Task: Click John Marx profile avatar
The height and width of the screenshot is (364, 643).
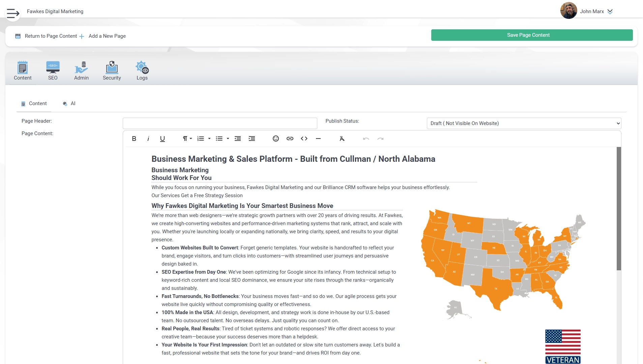Action: pyautogui.click(x=568, y=11)
